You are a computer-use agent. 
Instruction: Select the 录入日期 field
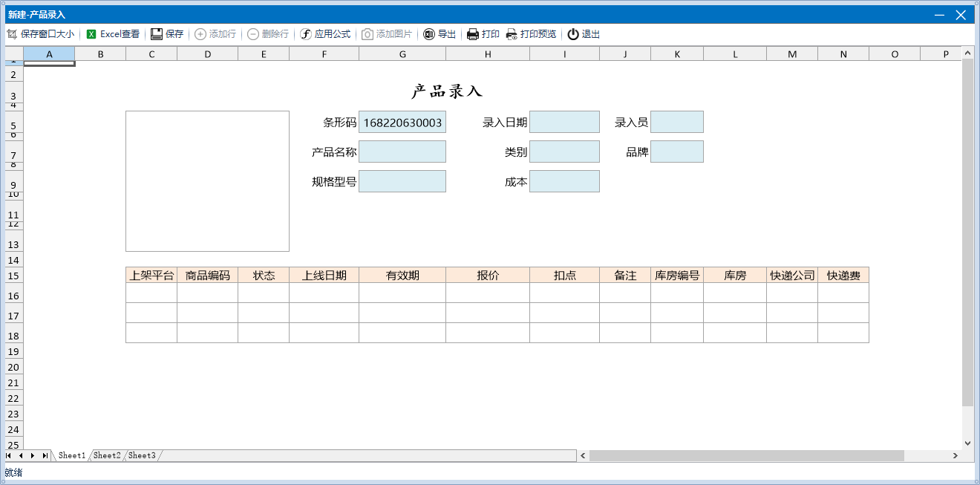(564, 123)
